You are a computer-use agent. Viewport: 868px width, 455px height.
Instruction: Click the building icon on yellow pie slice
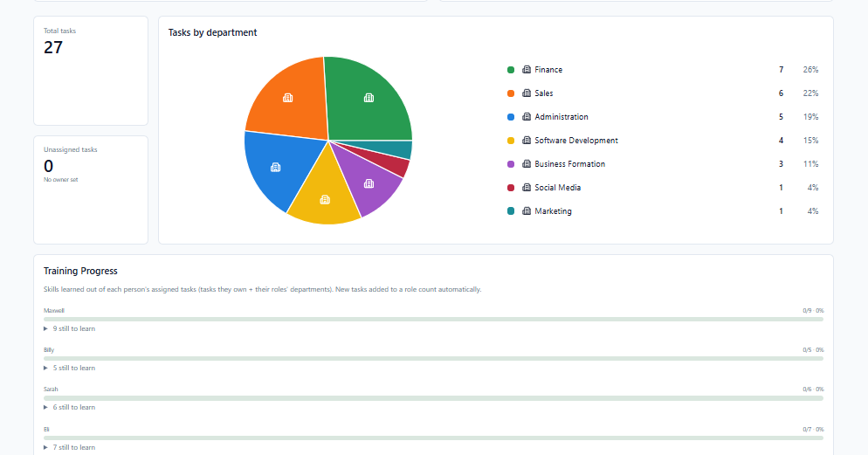tap(325, 199)
